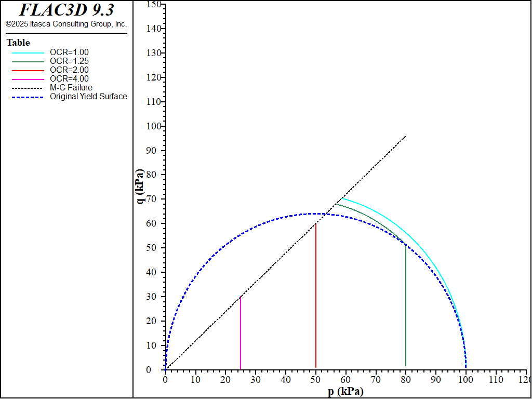Click the cyan OCR=1.00 legend line sample
532x399 pixels.
[29, 52]
